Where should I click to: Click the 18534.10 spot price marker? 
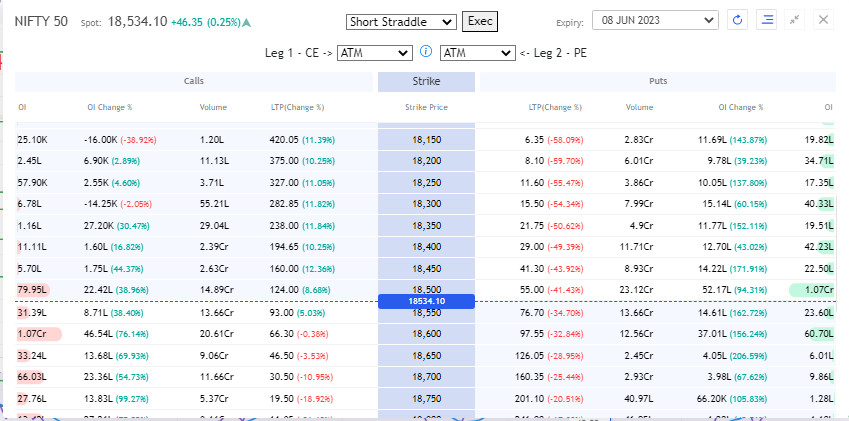[x=426, y=301]
